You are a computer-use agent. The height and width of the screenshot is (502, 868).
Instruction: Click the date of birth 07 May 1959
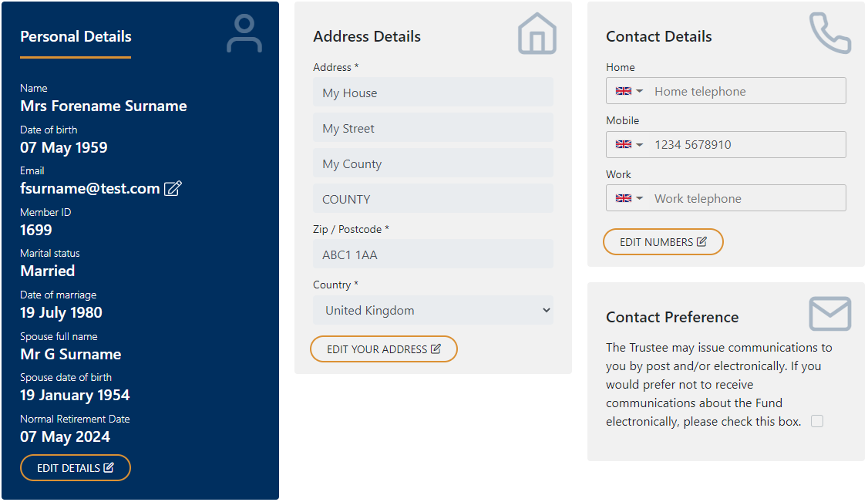(64, 148)
